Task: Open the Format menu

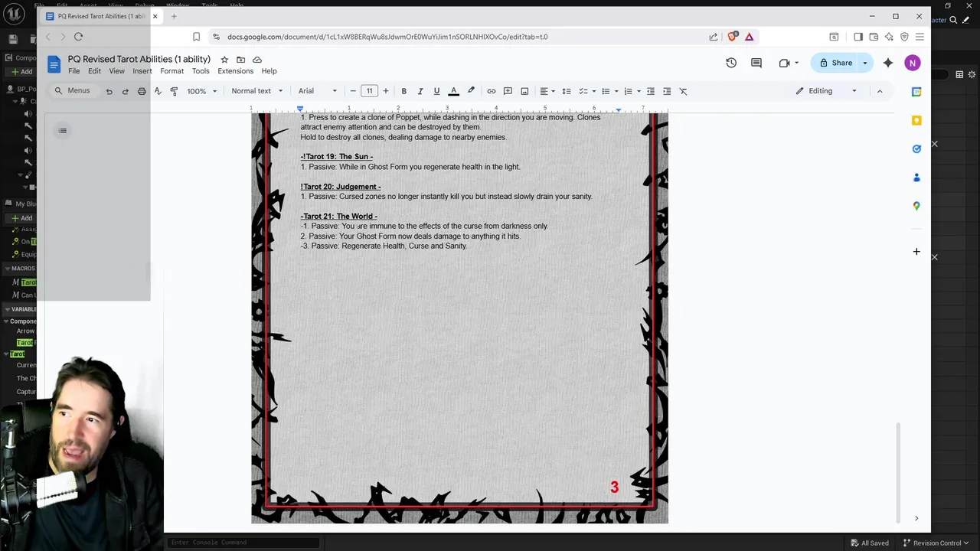Action: coord(171,71)
